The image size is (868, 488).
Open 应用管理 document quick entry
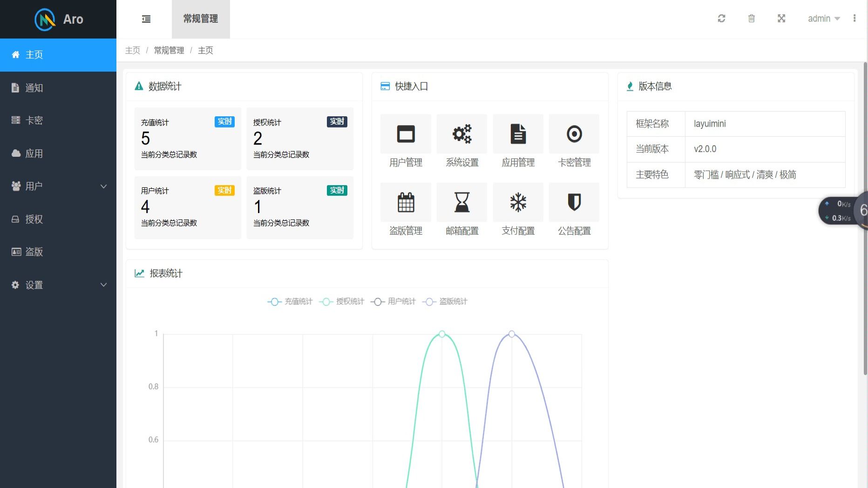[x=518, y=134]
